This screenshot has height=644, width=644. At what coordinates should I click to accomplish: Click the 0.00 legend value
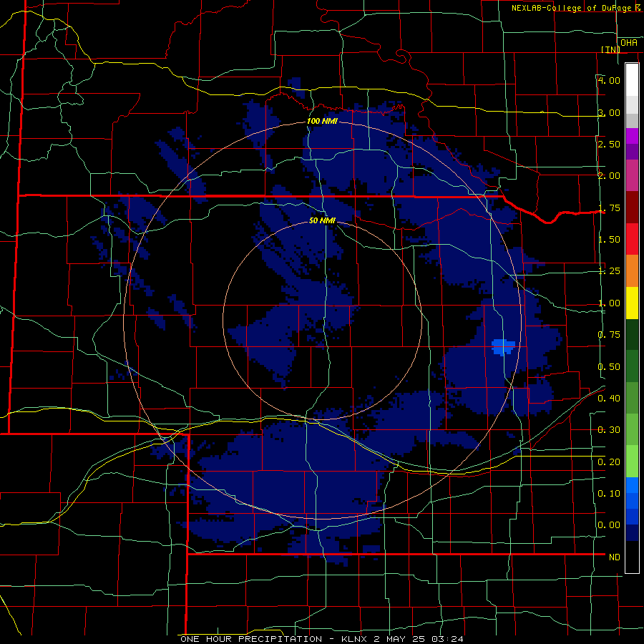click(609, 525)
